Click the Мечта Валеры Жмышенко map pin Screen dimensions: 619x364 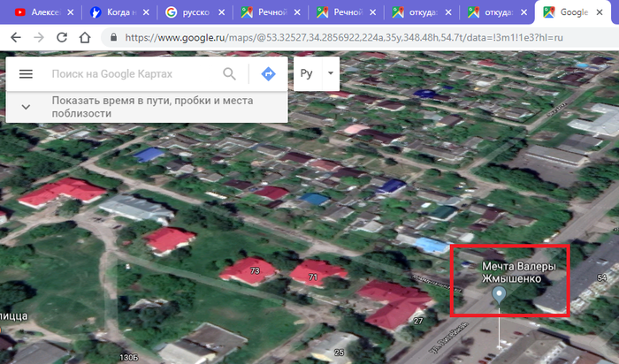(x=500, y=296)
